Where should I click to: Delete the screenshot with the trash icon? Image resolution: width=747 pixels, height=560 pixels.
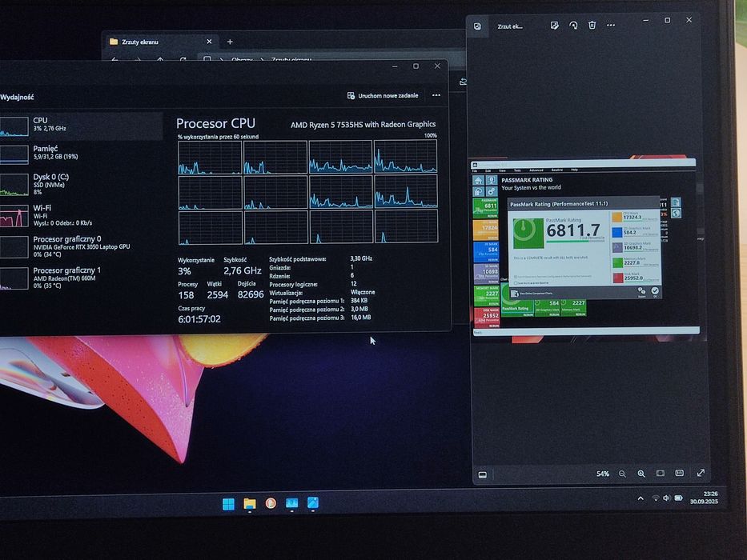point(592,26)
